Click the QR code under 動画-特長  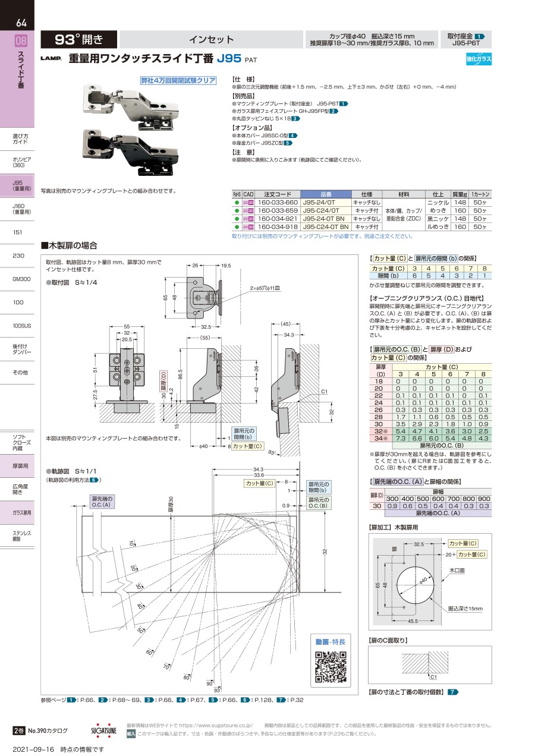[x=330, y=668]
